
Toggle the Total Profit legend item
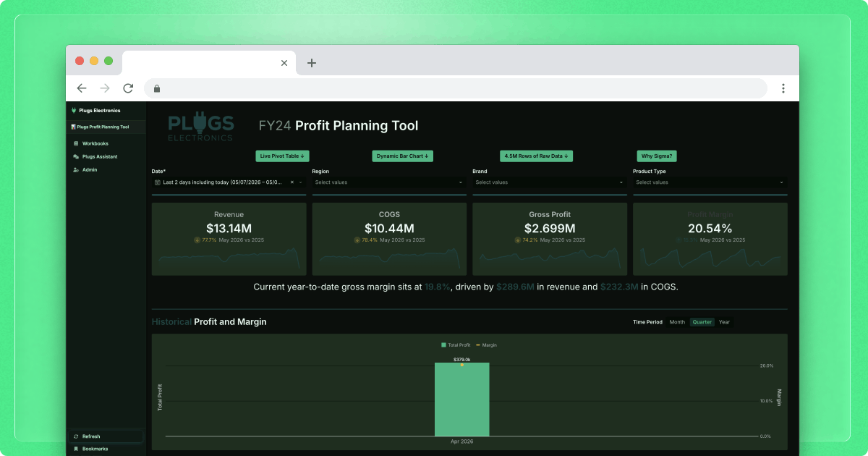[456, 345]
